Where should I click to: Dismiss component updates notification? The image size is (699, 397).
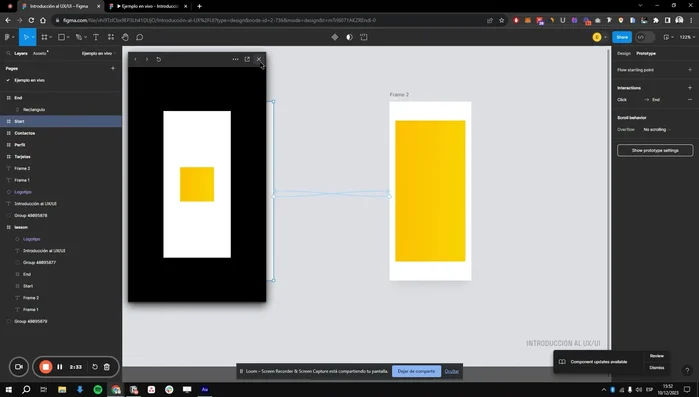[657, 368]
